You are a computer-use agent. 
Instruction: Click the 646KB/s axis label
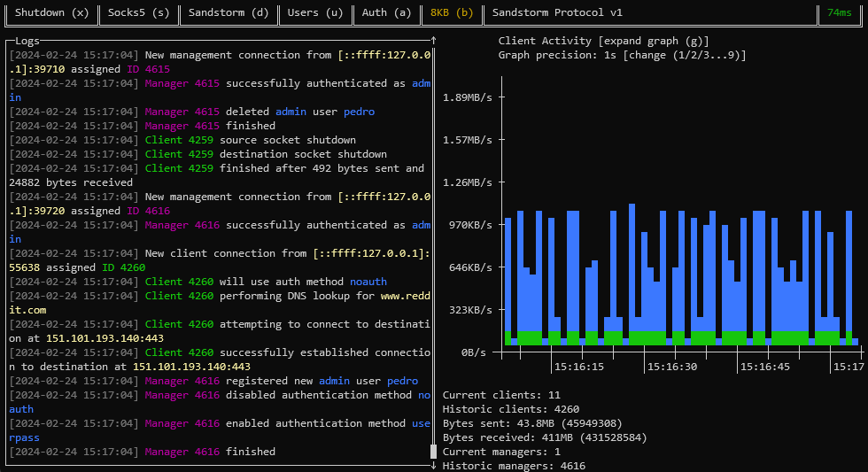click(x=470, y=267)
